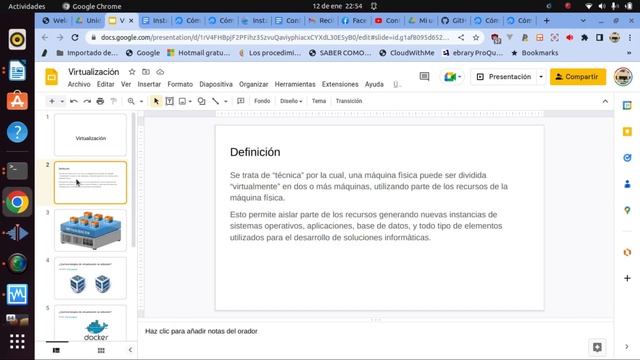Open the explore button bottom right

(597, 347)
